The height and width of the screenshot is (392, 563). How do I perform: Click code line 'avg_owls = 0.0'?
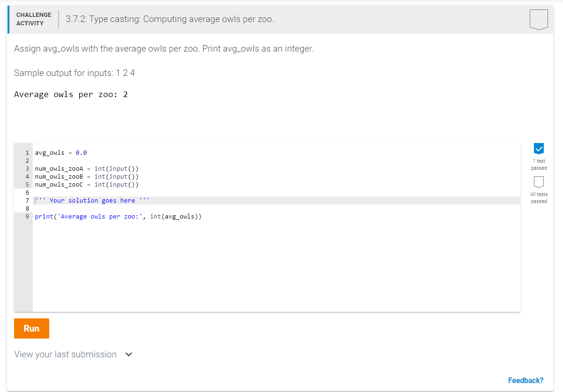tap(61, 152)
